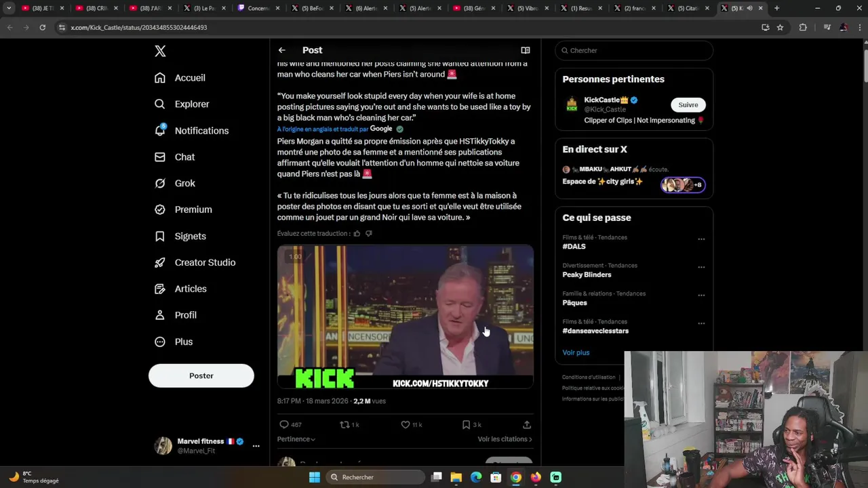Click the reply comment icon with 467
This screenshot has width=868, height=488.
290,425
